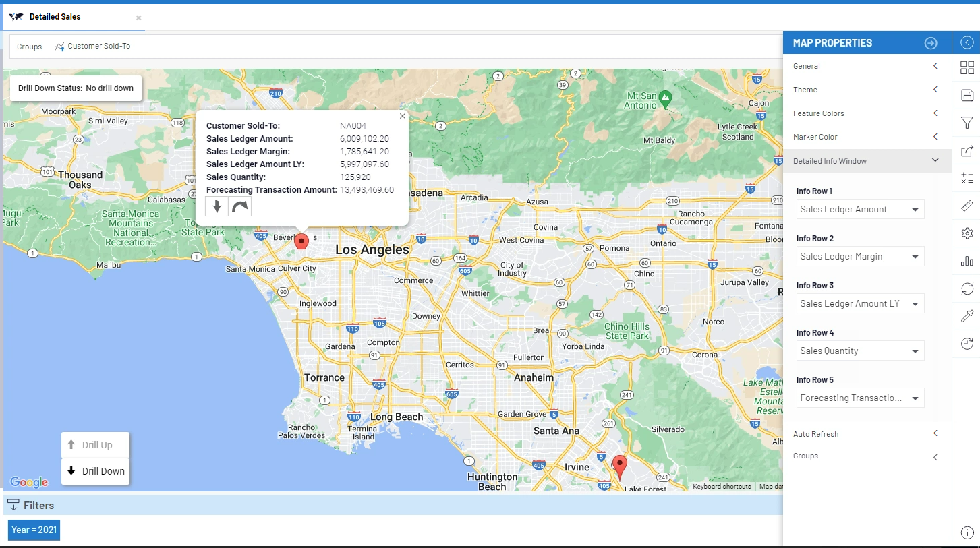Switch to the Detailed Sales tab
Screen dimensions: 980x548
tap(54, 17)
